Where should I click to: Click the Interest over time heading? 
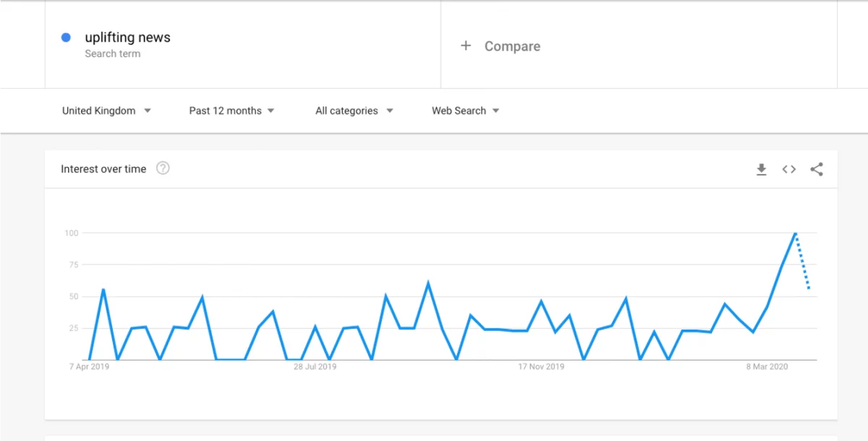(103, 169)
